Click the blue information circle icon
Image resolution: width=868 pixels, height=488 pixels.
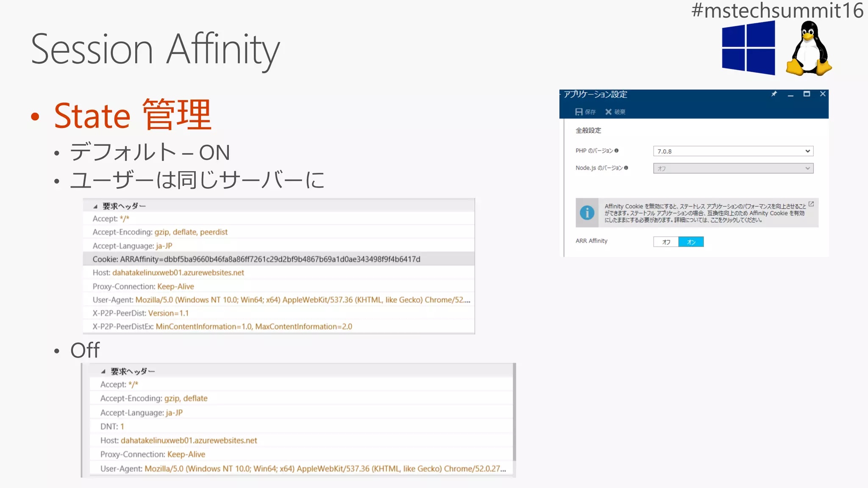(x=587, y=213)
